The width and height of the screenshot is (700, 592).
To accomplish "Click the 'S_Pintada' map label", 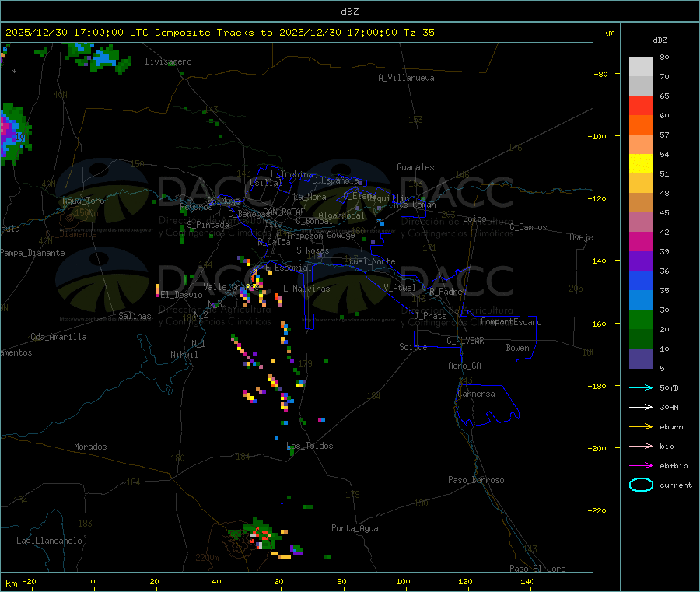I will pos(208,225).
